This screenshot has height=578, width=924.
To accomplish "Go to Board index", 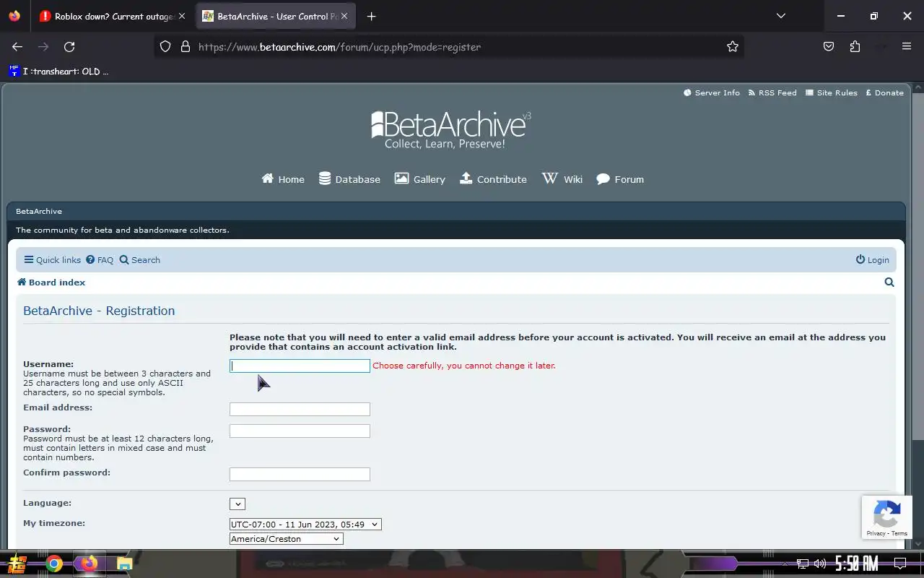I will 51,282.
